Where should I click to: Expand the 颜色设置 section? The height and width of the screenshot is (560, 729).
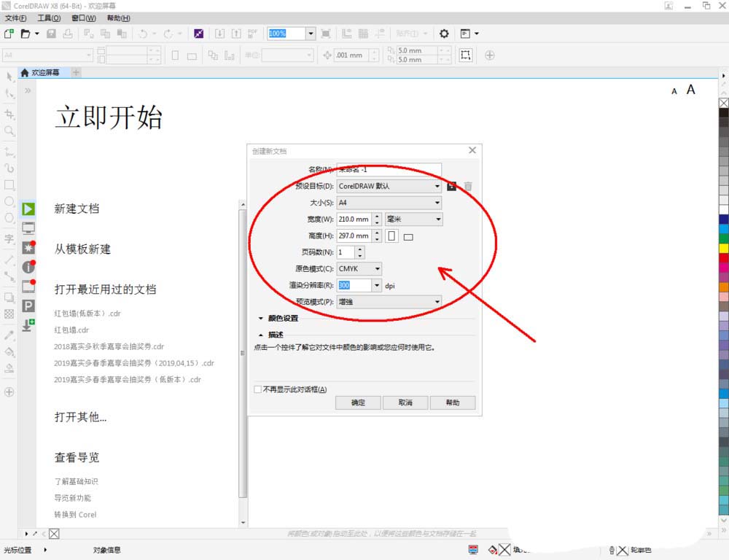tap(261, 319)
